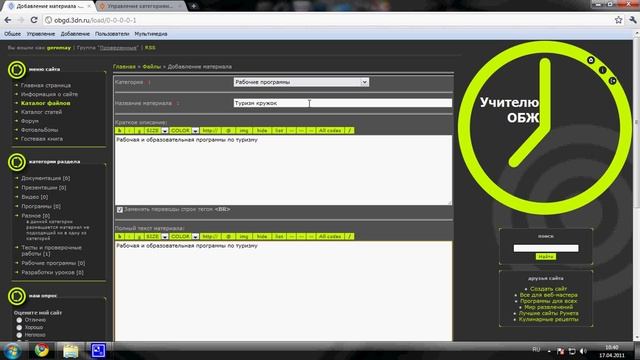Click the Найти search button
The height and width of the screenshot is (360, 640).
(546, 257)
